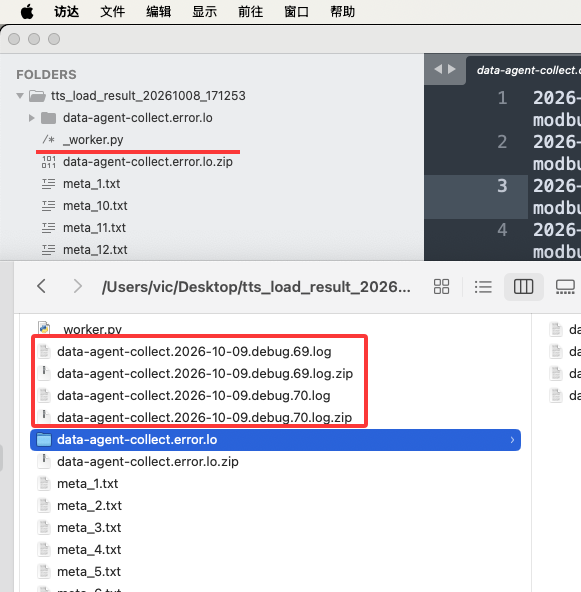Viewport: 581px width, 592px height.
Task: Select Finder column view button
Action: tap(524, 287)
